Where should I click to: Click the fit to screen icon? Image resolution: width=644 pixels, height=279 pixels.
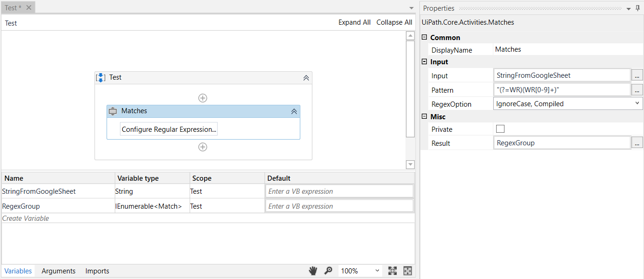(x=392, y=271)
